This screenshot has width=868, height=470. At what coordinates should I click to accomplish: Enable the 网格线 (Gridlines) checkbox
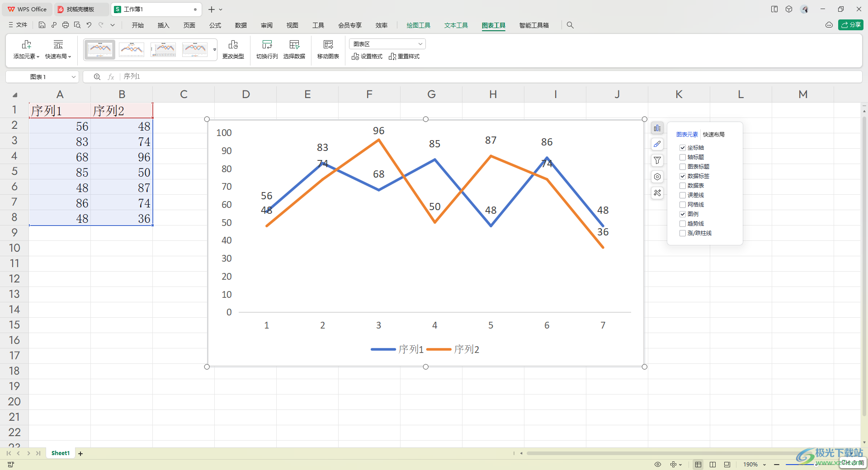point(683,205)
